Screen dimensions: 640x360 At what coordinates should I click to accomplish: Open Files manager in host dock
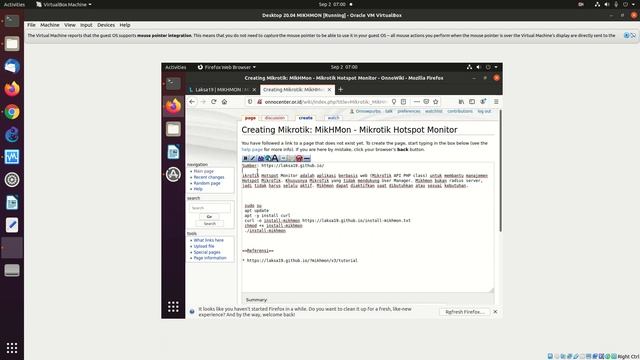(12, 44)
